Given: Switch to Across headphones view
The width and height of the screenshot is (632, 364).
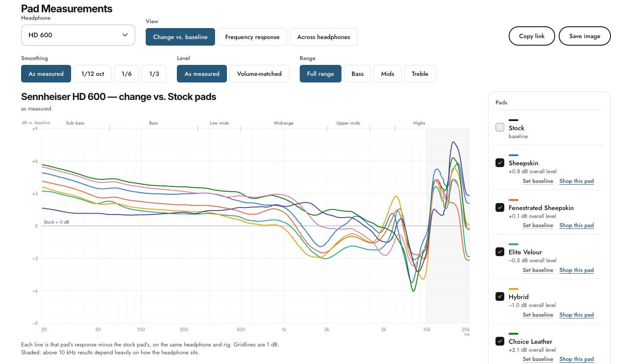Looking at the screenshot, I should pos(323,37).
